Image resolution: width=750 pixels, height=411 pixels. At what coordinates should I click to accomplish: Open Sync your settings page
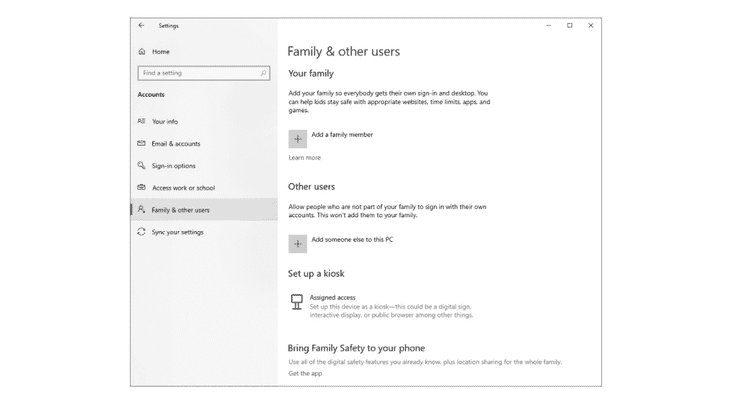[x=177, y=232]
